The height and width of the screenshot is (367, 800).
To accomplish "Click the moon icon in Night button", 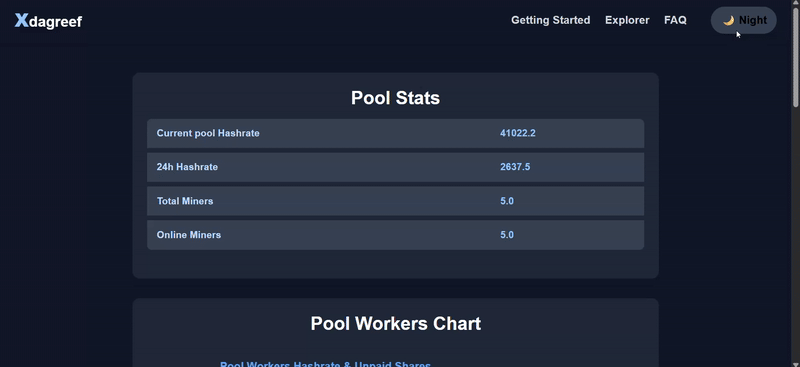I will pos(729,20).
